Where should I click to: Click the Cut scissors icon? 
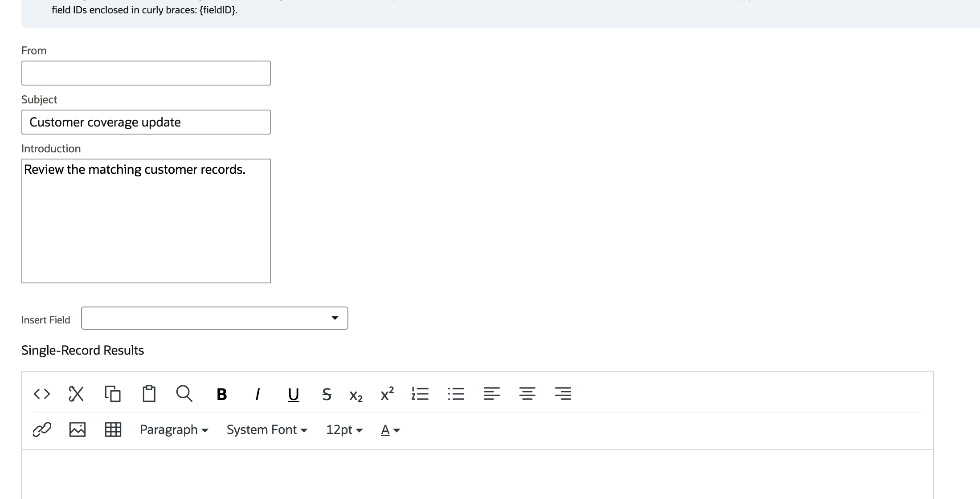click(76, 394)
